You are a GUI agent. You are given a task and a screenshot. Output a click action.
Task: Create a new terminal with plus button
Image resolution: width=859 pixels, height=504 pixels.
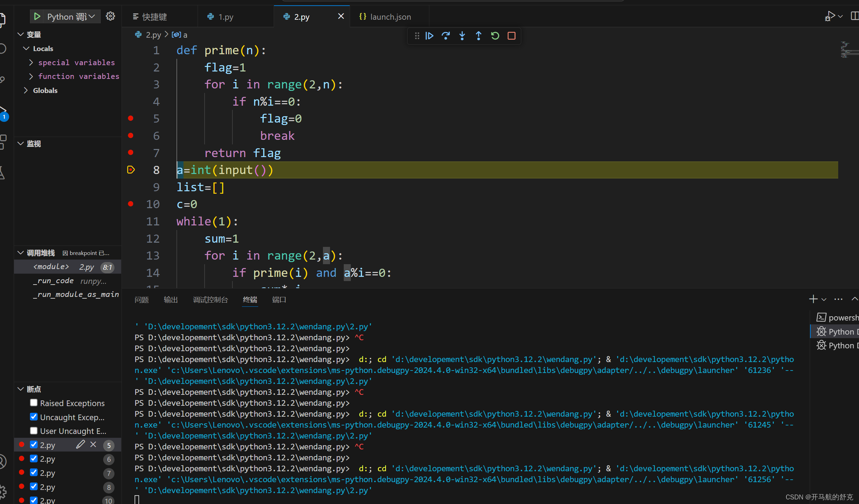pos(813,299)
